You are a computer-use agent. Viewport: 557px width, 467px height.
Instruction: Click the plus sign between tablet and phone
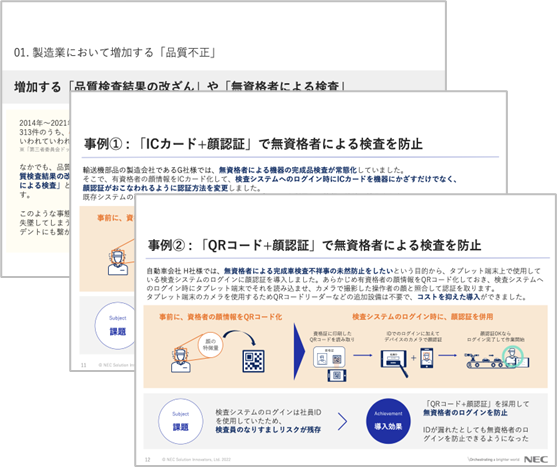click(x=413, y=358)
